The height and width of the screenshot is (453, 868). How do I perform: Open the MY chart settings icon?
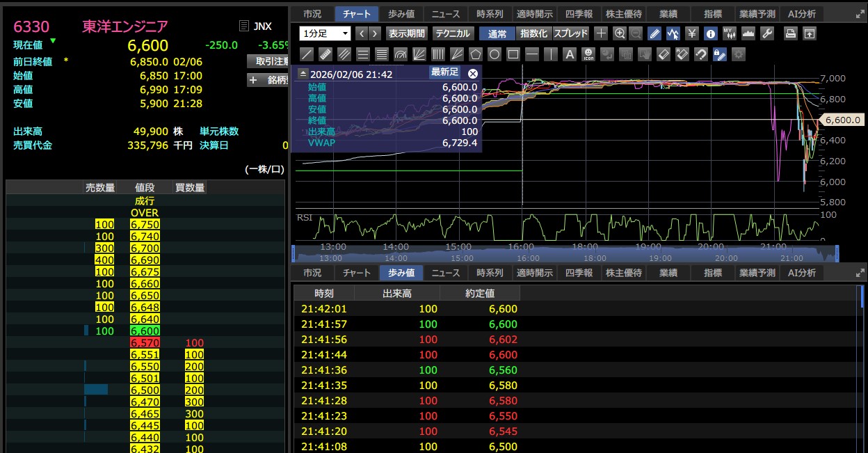pos(730,33)
